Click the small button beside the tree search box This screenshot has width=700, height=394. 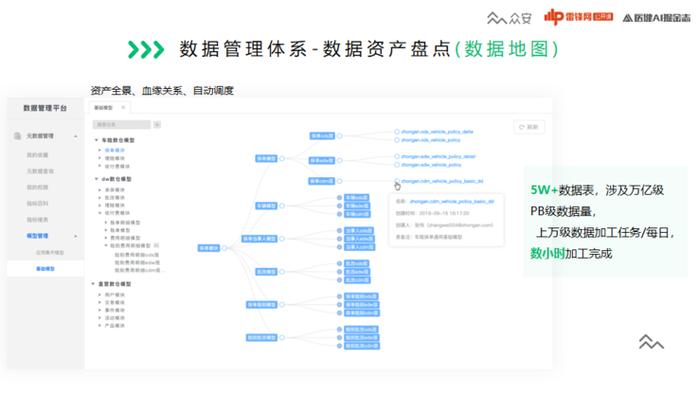pyautogui.click(x=157, y=124)
